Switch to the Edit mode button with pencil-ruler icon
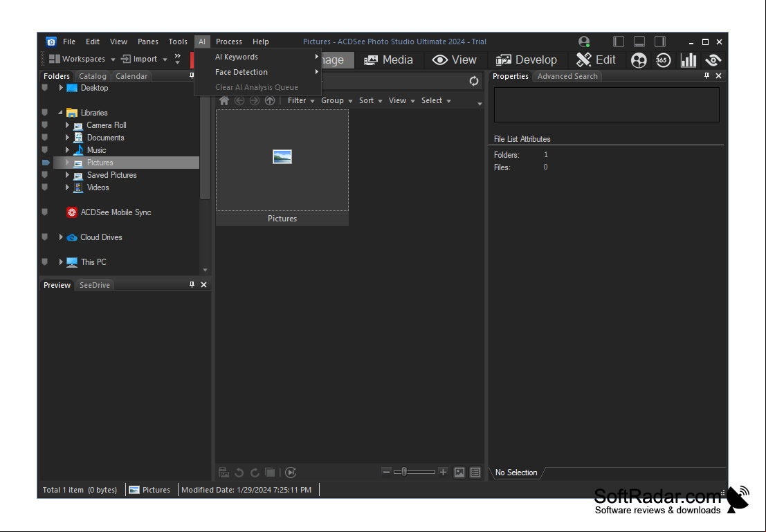 [x=596, y=60]
